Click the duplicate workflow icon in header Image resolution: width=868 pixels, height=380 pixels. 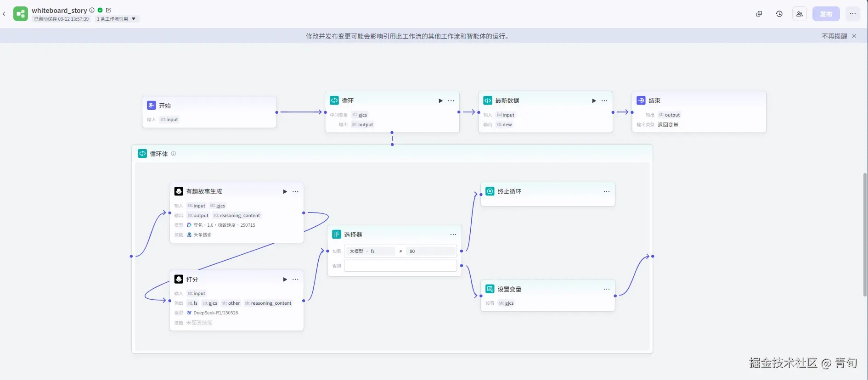point(759,14)
